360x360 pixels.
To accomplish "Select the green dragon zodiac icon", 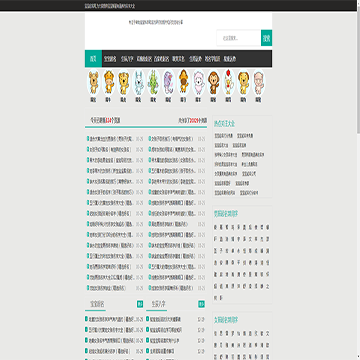I will pos(154,82).
